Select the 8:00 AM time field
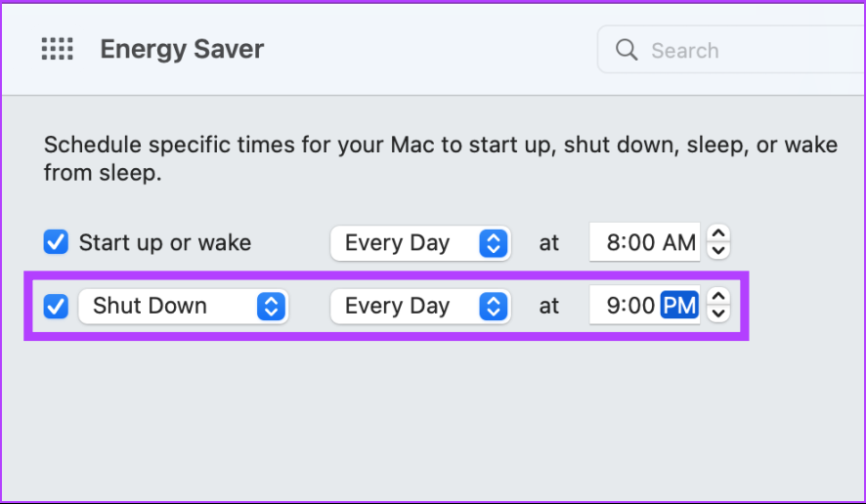Screen dimensions: 866x504 coord(644,242)
